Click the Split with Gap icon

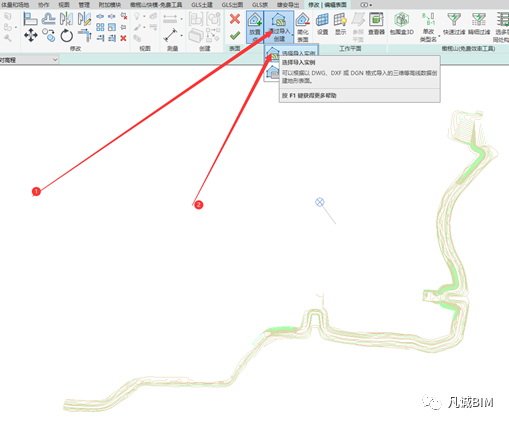pyautogui.click(x=112, y=16)
